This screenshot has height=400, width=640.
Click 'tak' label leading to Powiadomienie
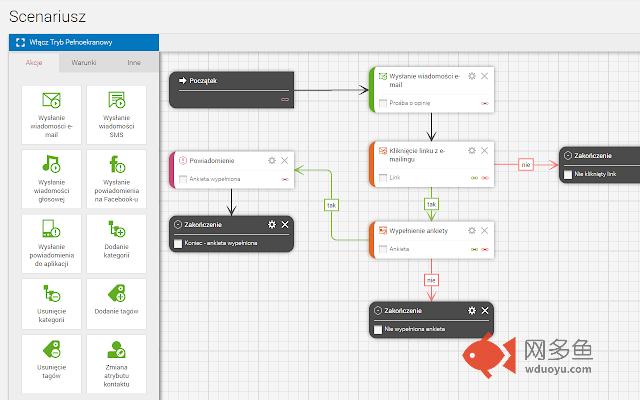click(x=331, y=205)
